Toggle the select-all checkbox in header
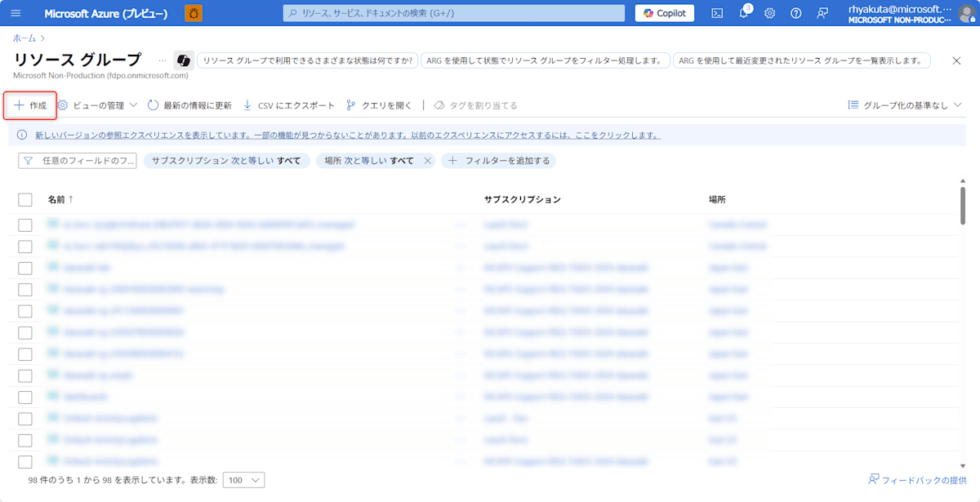 click(x=25, y=199)
